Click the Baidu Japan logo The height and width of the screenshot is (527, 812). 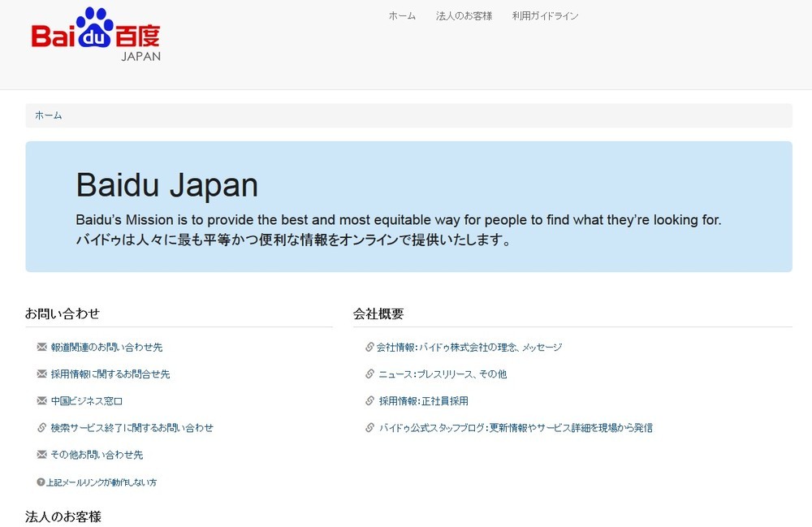96,35
